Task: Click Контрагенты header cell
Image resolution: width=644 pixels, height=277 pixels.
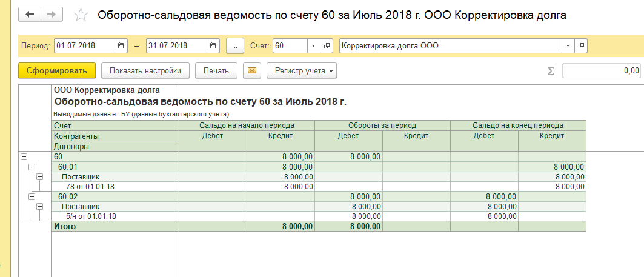Action: pyautogui.click(x=115, y=136)
